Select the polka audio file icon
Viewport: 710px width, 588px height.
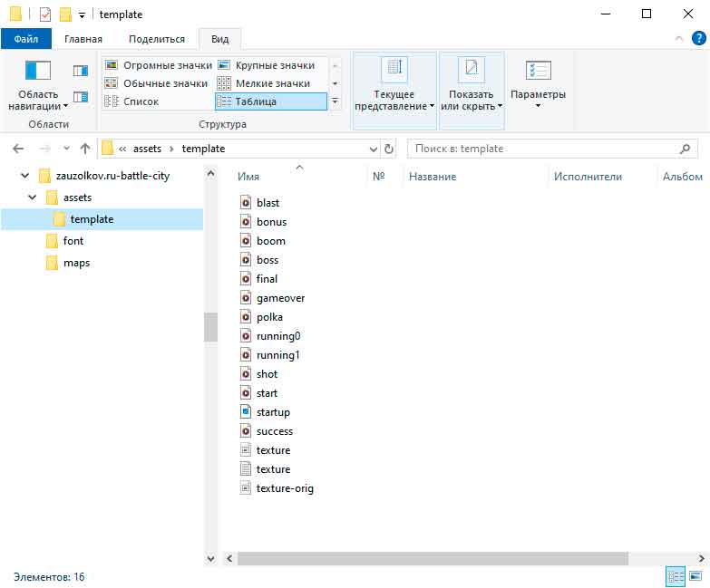click(x=246, y=316)
